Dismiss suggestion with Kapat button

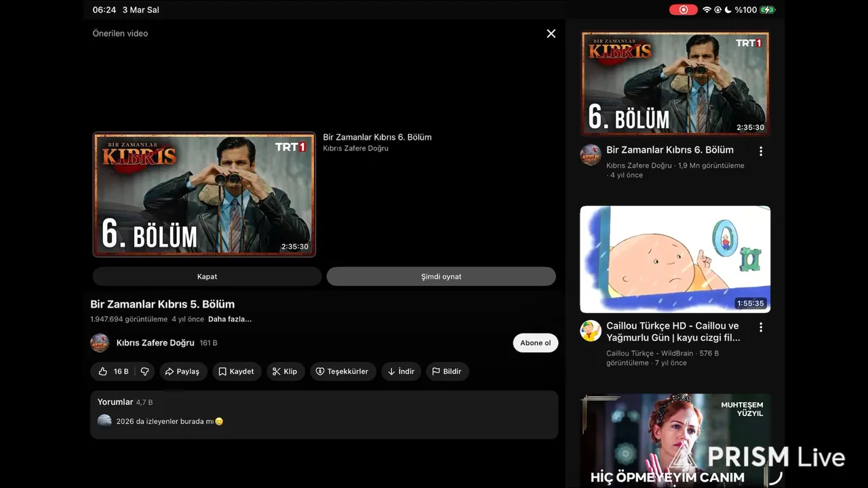click(x=207, y=277)
